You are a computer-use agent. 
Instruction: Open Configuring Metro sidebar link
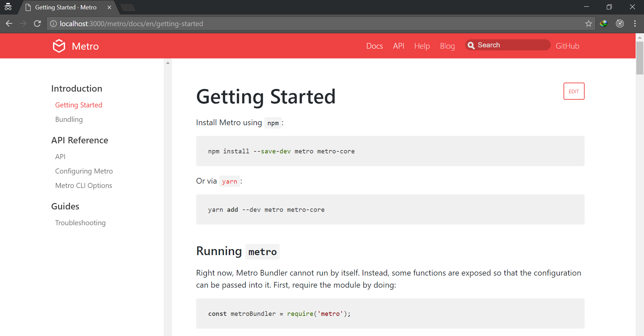[x=84, y=171]
